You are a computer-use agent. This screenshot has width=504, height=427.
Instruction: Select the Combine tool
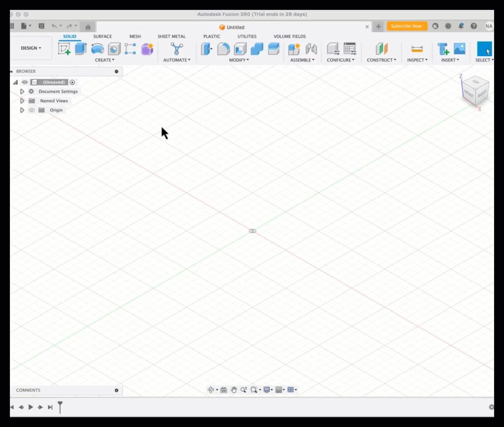(x=257, y=49)
